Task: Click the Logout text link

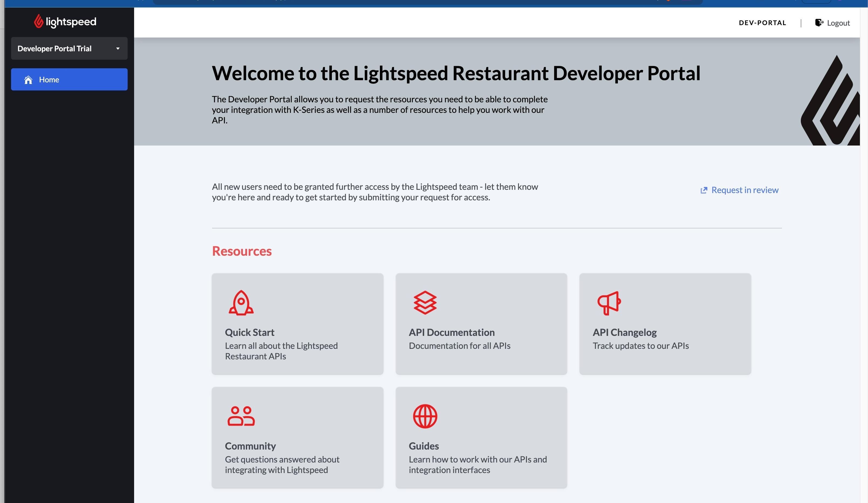Action: (838, 23)
